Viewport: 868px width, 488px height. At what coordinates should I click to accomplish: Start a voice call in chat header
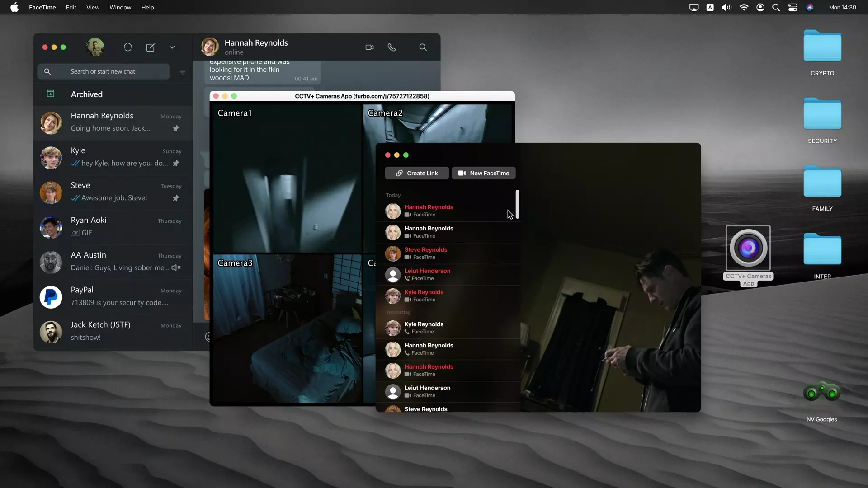tap(392, 47)
